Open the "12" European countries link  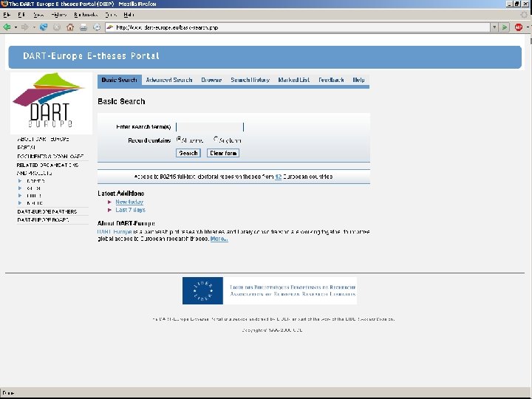279,177
